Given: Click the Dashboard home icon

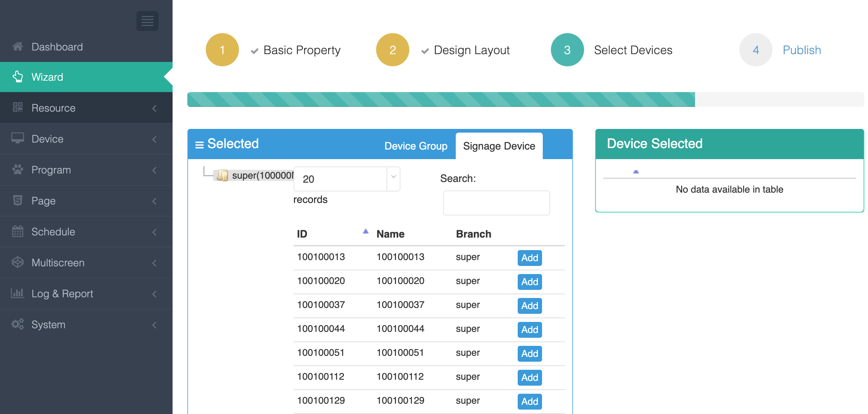Looking at the screenshot, I should point(18,47).
